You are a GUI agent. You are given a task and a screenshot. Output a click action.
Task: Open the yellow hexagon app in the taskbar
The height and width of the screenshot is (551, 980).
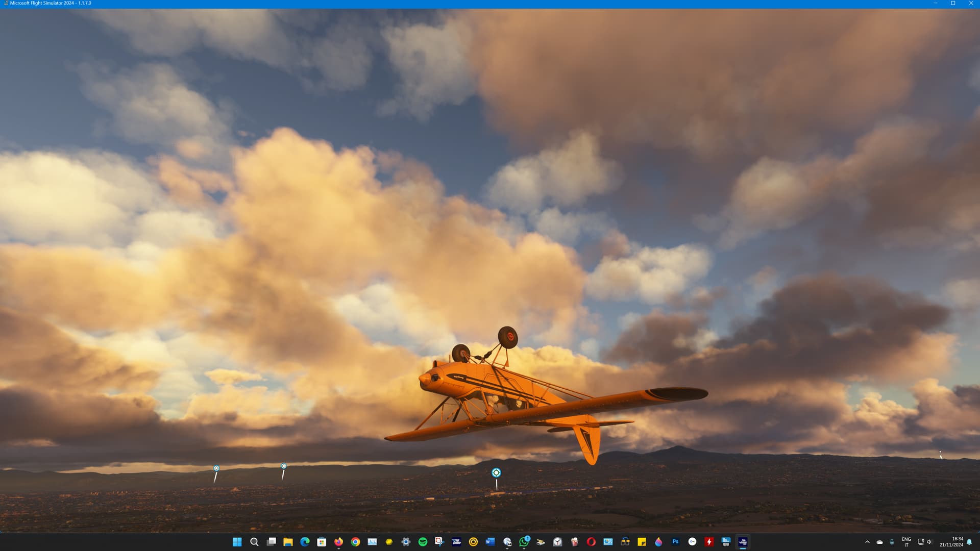pyautogui.click(x=389, y=542)
